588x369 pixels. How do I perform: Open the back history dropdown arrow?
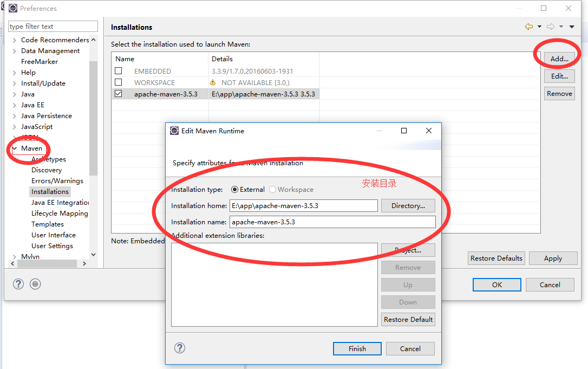(x=539, y=27)
